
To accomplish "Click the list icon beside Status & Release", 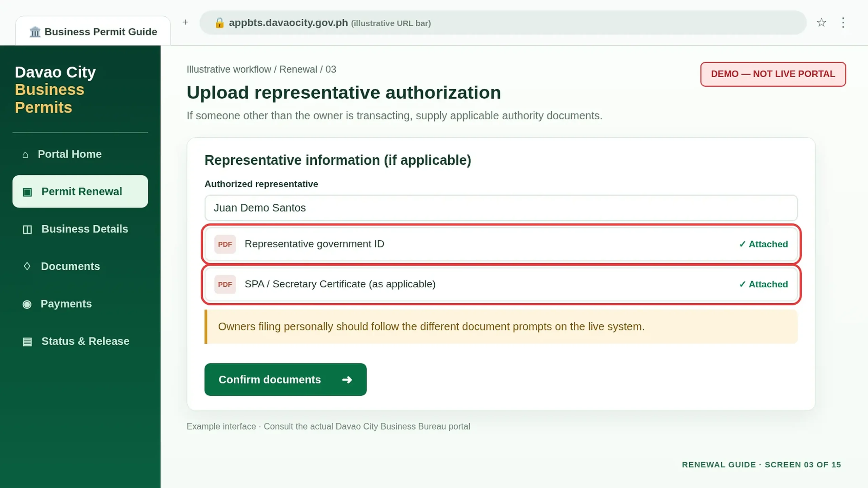I will [27, 342].
